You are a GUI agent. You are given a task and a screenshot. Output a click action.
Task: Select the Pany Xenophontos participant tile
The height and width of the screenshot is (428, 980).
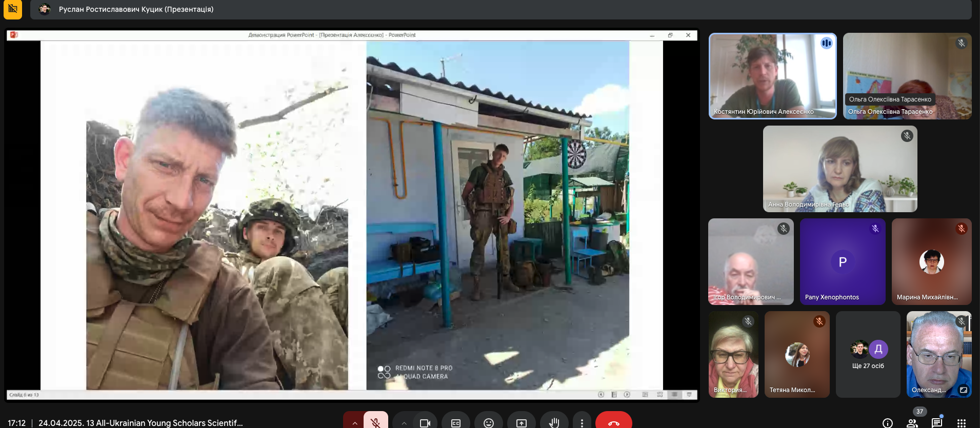tap(842, 262)
